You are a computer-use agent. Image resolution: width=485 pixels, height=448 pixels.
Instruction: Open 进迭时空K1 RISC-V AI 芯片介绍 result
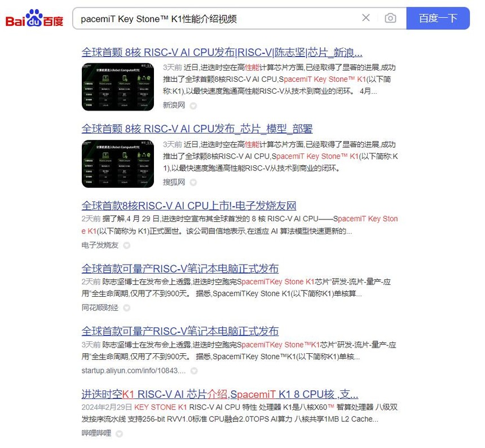click(x=220, y=394)
